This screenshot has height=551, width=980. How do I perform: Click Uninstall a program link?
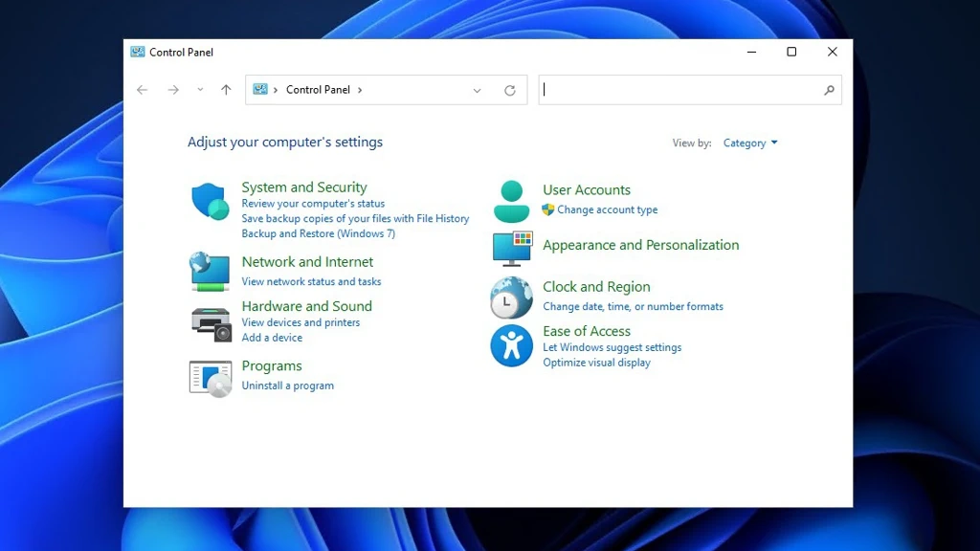coord(287,386)
